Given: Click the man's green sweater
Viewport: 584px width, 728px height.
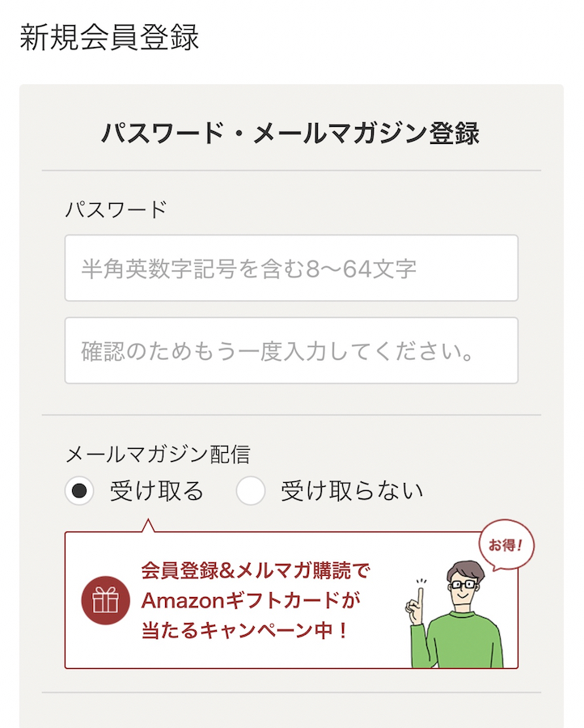Looking at the screenshot, I should point(465,639).
